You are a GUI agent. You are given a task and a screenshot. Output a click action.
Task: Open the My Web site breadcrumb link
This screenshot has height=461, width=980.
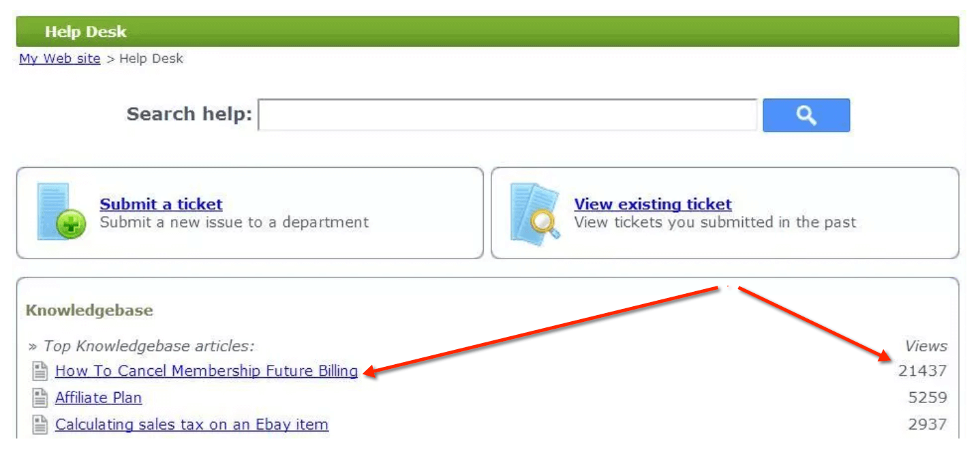(x=60, y=59)
